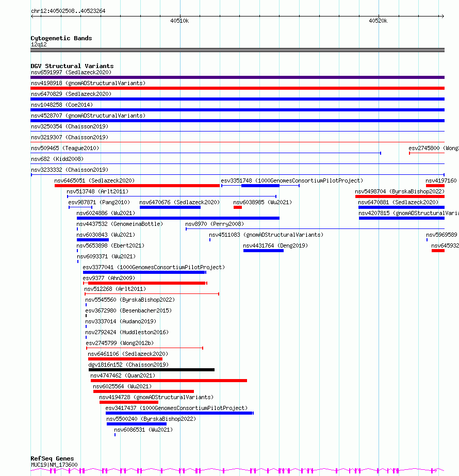Click the nsv6591997 (Sedlazeck2020) purple variant bar

(x=237, y=77)
